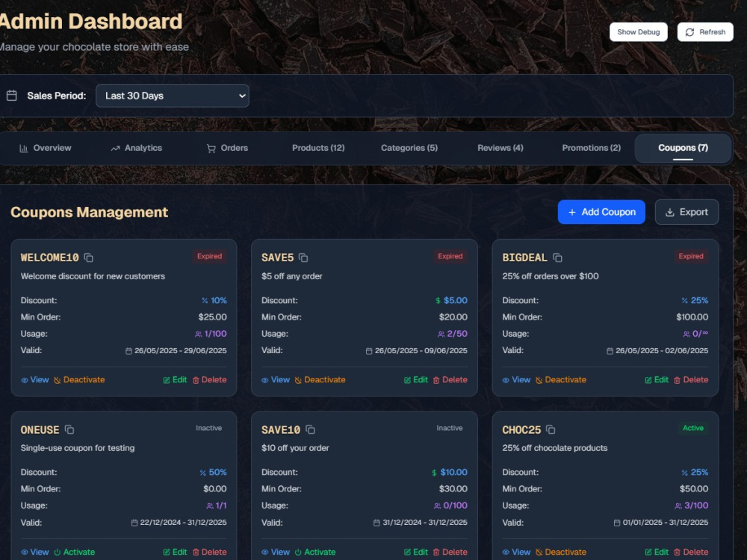Edit the BIGDEAL coupon
Viewport: 747px width, 560px height.
[x=657, y=380]
